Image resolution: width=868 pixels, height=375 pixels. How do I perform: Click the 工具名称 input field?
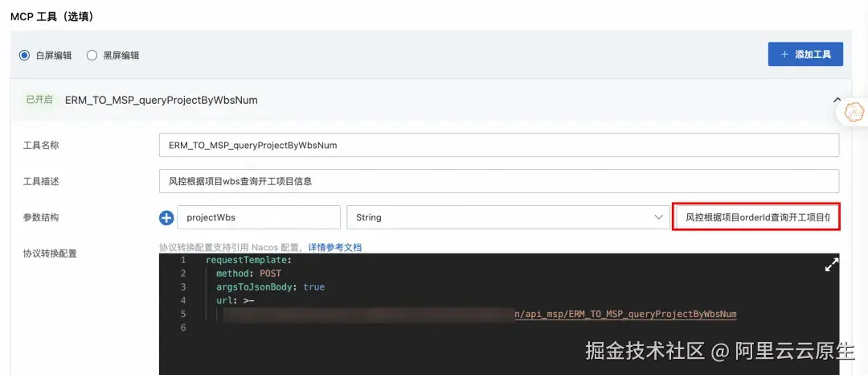tap(499, 145)
